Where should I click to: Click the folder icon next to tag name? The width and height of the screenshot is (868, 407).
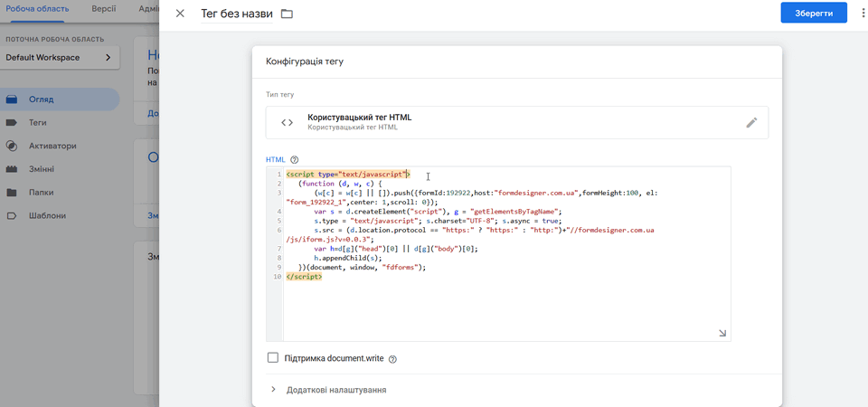[288, 14]
